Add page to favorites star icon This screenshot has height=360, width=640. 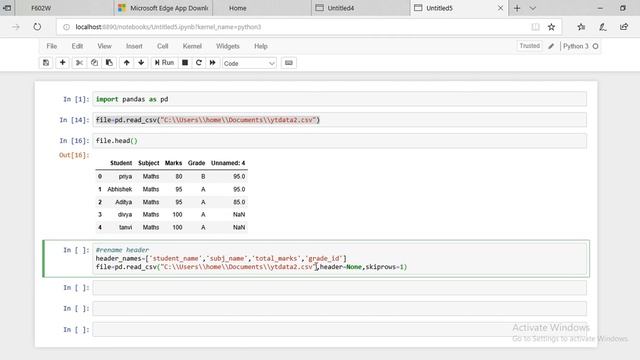pos(551,27)
